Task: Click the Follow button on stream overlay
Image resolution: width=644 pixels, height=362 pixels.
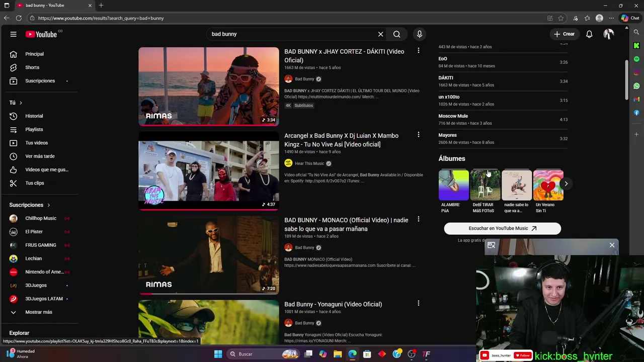Action: pyautogui.click(x=522, y=355)
